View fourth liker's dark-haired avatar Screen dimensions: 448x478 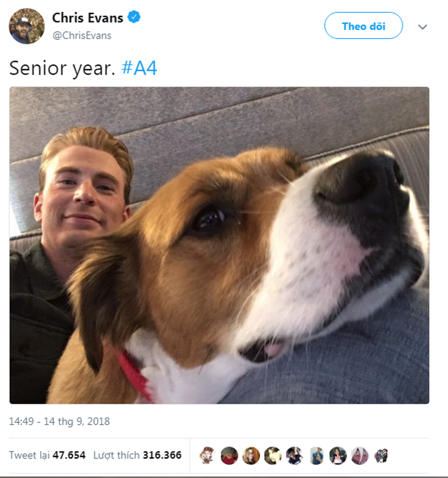click(273, 455)
